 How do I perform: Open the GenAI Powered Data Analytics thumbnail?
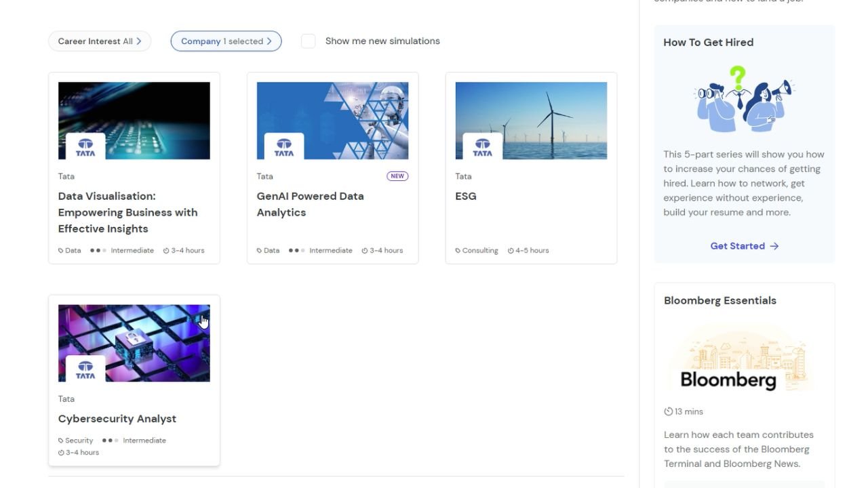332,121
